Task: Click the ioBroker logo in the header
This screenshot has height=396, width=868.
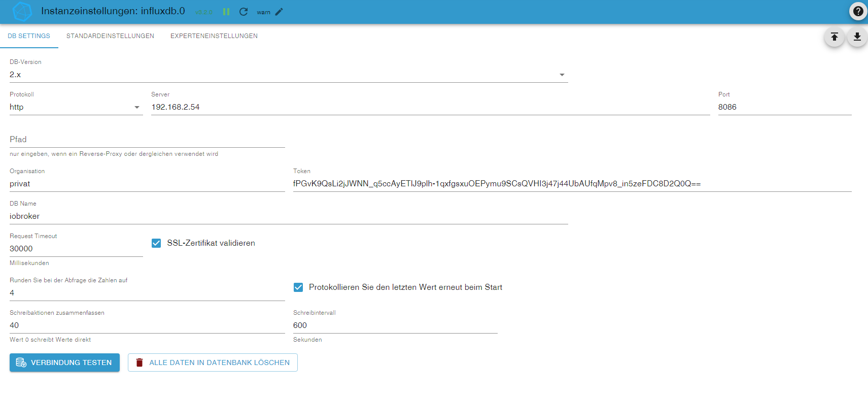Action: point(22,12)
